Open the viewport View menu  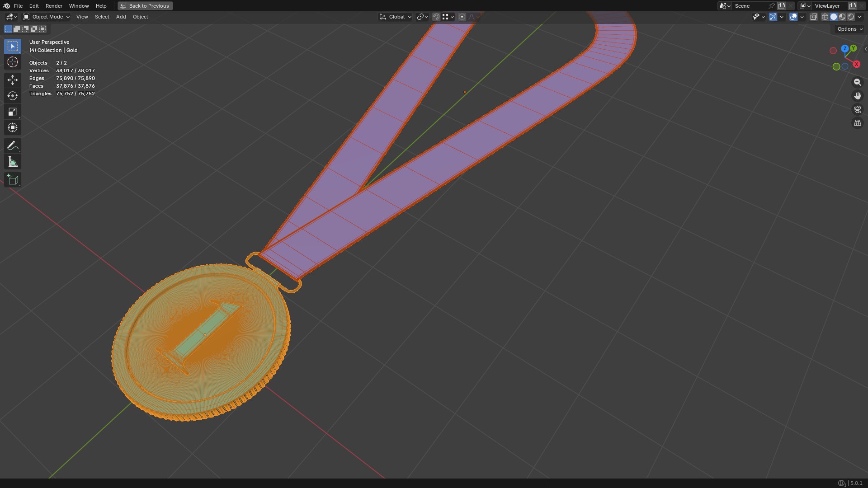82,17
